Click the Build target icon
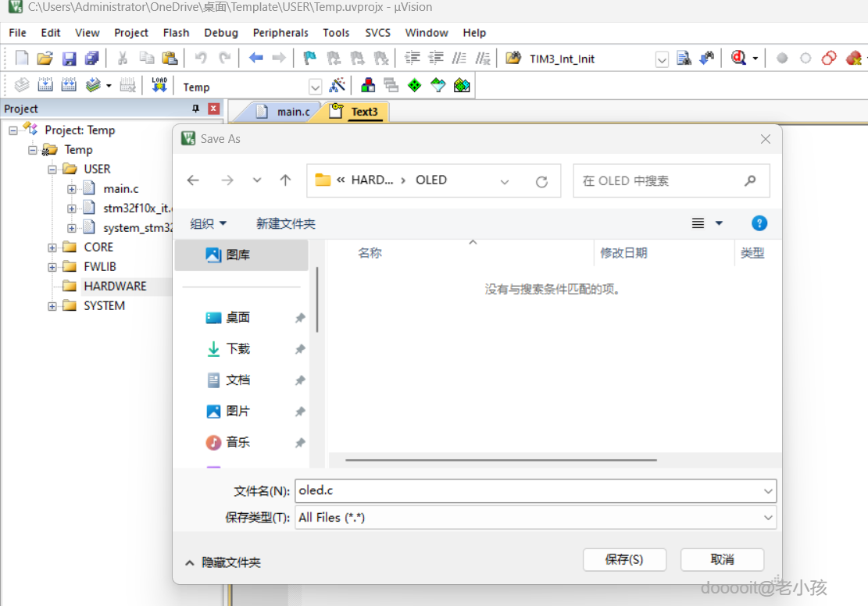The width and height of the screenshot is (868, 606). tap(45, 85)
